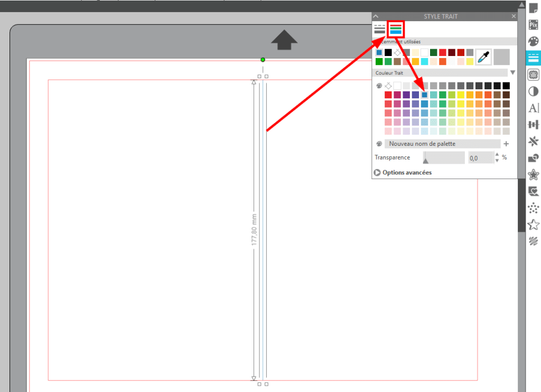Switch to the Line Style tab with dashed lines
Image resolution: width=541 pixels, height=392 pixels.
tap(379, 29)
